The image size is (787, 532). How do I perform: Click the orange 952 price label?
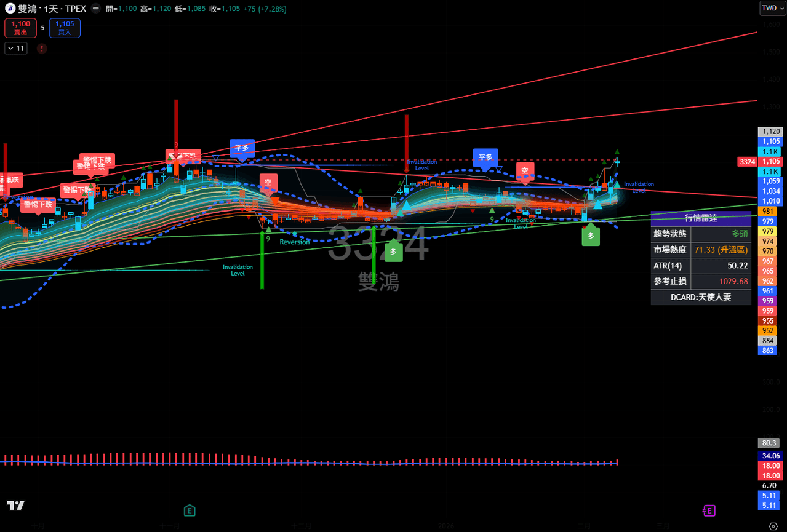[768, 331]
